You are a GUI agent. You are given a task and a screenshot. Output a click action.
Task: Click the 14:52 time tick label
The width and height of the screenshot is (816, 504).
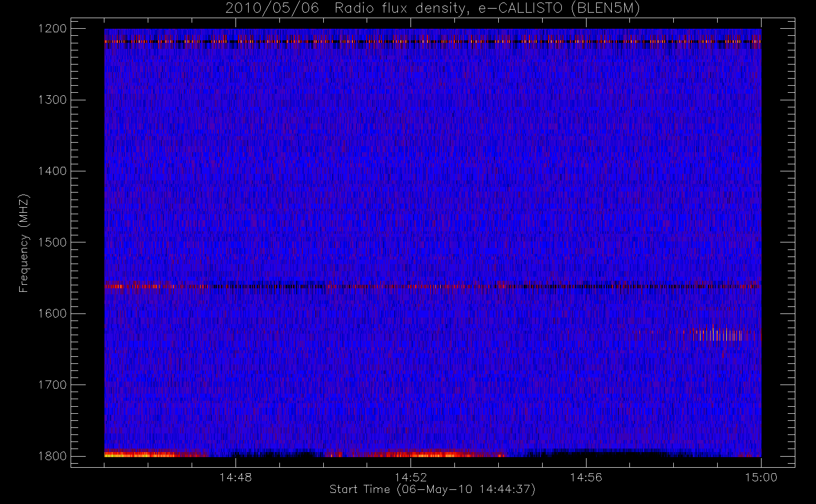(x=411, y=477)
